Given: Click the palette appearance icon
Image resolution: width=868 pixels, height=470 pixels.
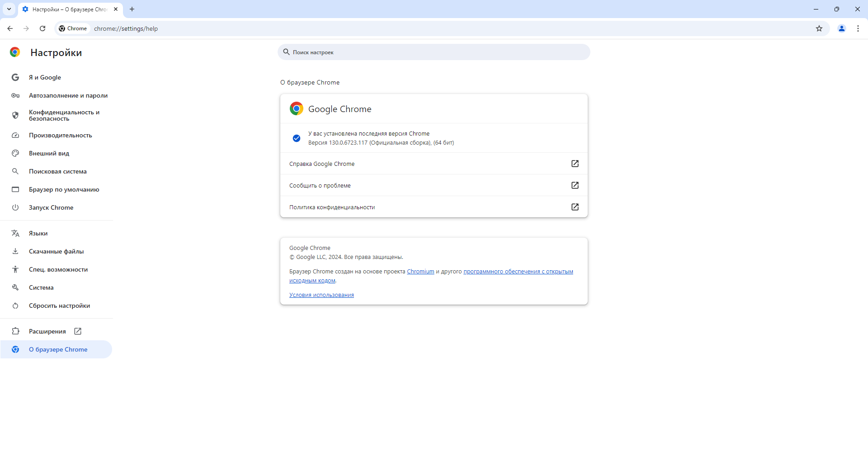Looking at the screenshot, I should tap(15, 153).
